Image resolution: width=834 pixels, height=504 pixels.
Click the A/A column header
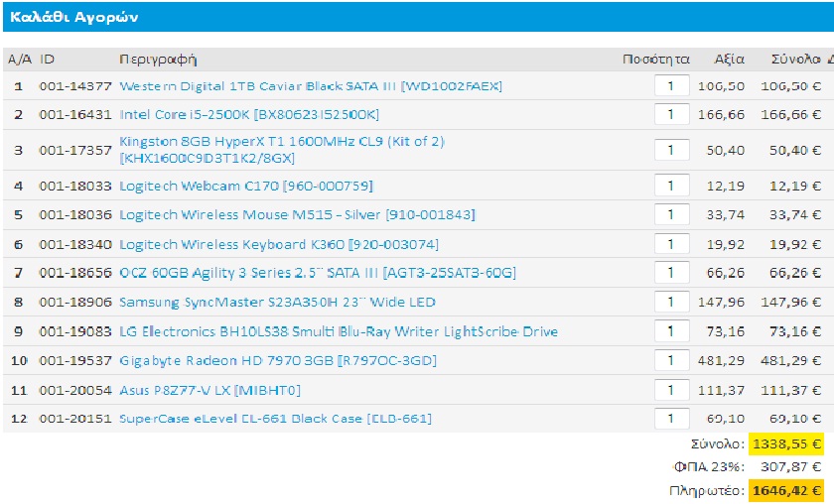(20, 59)
